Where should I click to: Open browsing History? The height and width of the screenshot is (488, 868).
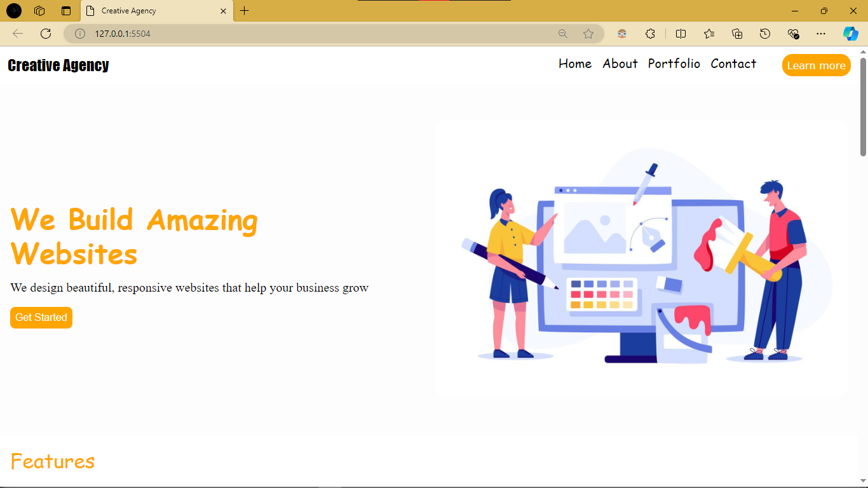(x=765, y=34)
